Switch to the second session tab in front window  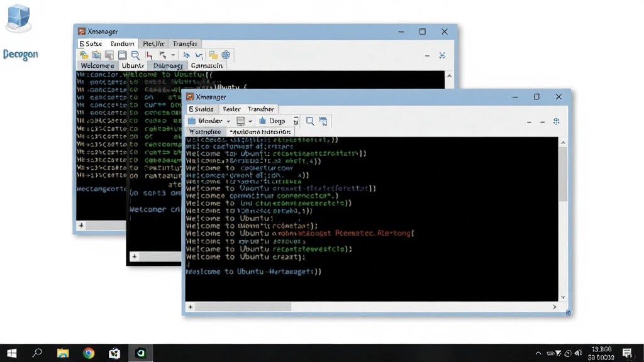(260, 132)
